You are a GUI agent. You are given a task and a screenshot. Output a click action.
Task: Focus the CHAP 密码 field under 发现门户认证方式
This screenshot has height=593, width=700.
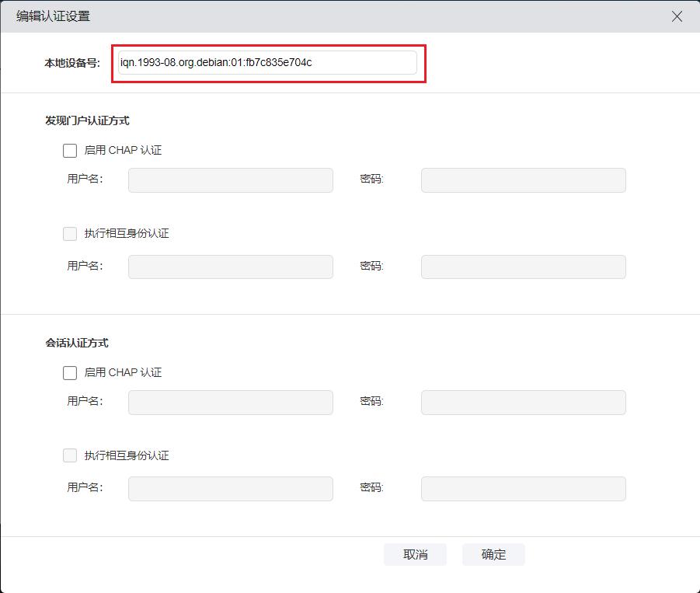click(x=523, y=180)
